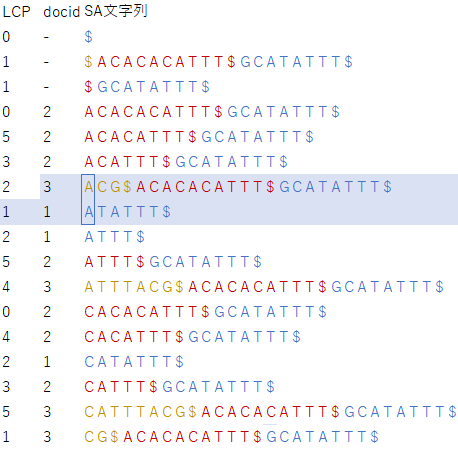
Task: Click the LCP column header
Action: click(17, 12)
